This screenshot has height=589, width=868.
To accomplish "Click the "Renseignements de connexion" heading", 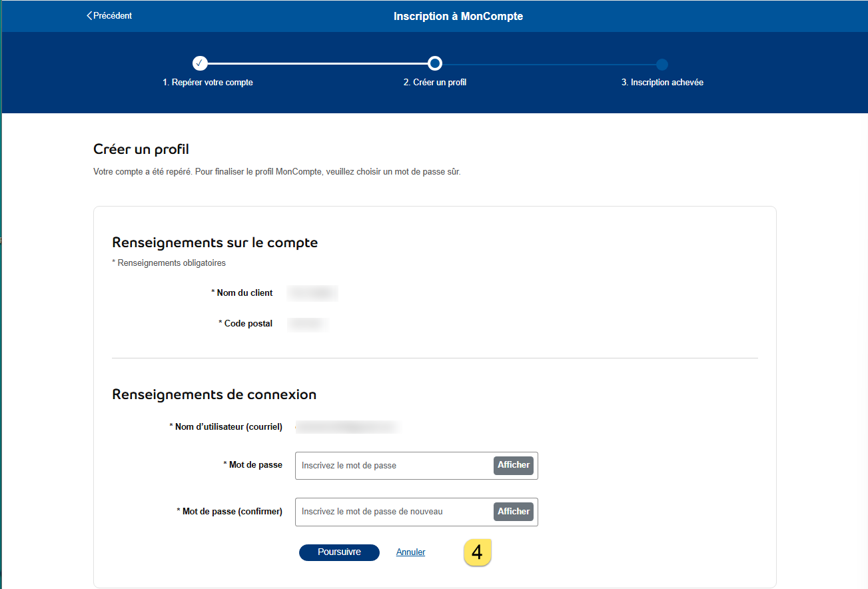I will pos(214,394).
